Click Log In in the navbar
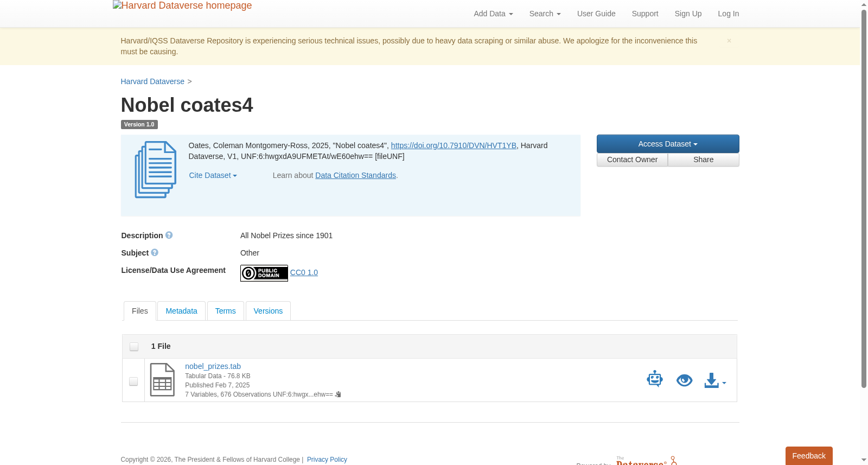This screenshot has width=868, height=465. click(x=728, y=14)
